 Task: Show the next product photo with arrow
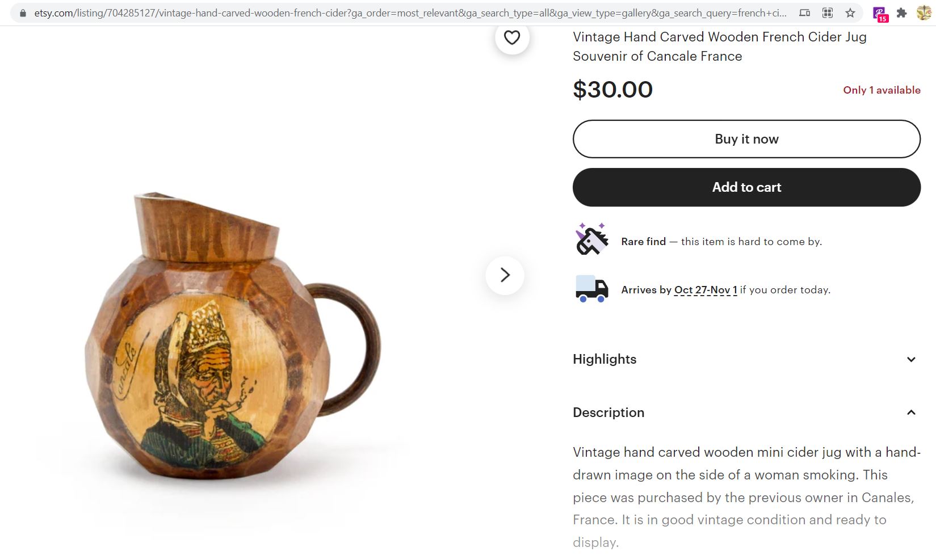coord(505,275)
